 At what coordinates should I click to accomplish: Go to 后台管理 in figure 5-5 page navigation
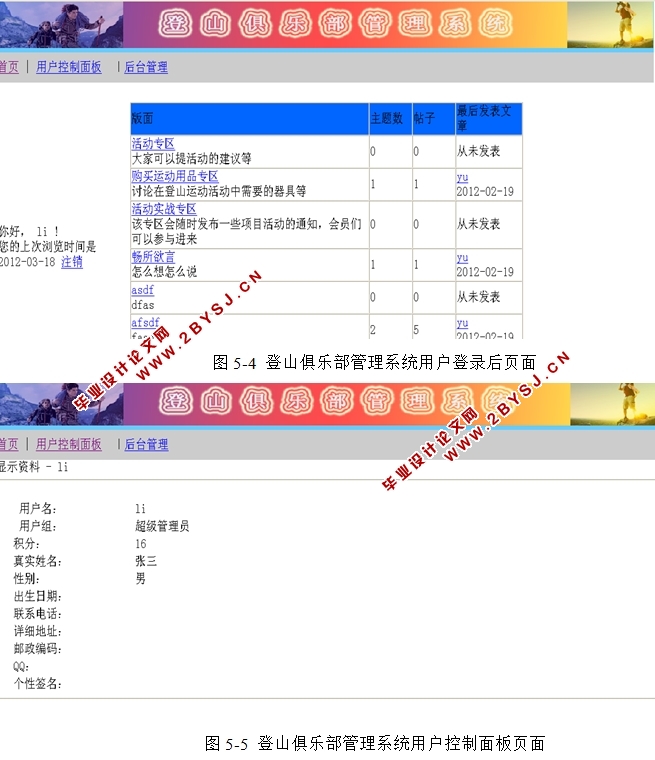pyautogui.click(x=146, y=444)
